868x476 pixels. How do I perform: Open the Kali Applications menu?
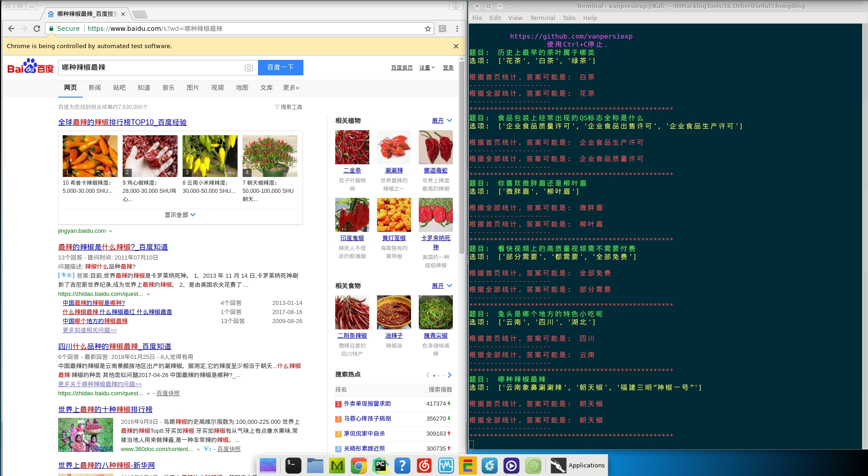(x=577, y=466)
